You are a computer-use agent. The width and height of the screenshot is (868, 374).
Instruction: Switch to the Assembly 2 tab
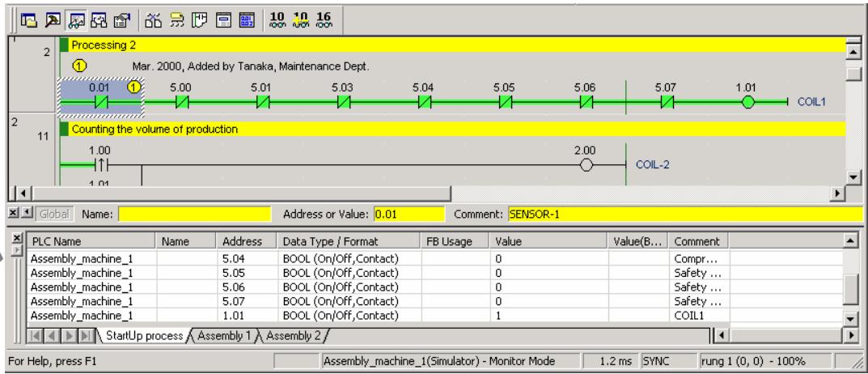pos(293,336)
